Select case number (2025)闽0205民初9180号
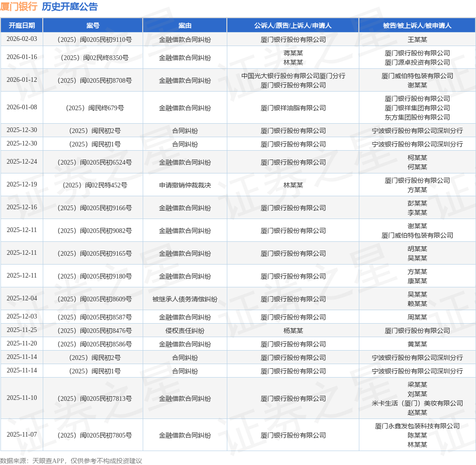The image size is (476, 465). click(95, 276)
